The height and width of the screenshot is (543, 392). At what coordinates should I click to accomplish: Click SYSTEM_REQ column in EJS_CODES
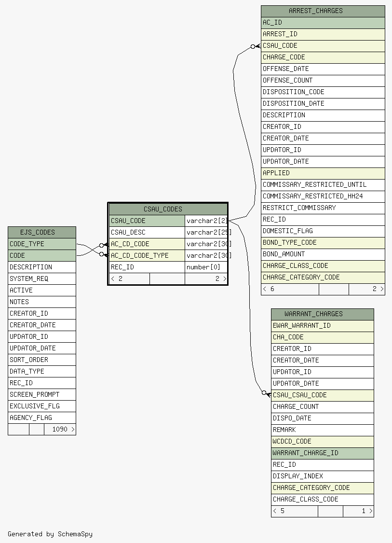(x=42, y=279)
